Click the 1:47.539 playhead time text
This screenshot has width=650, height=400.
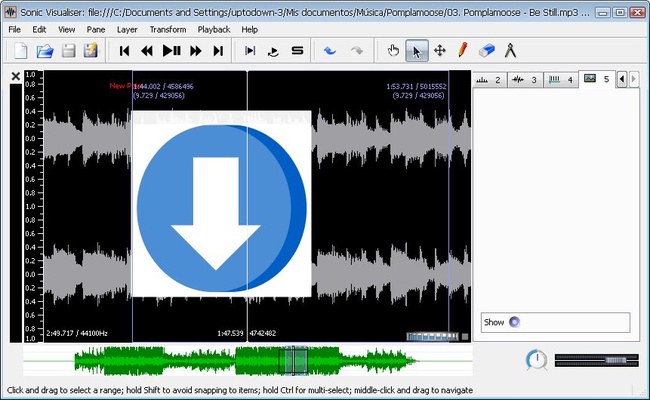coord(230,333)
